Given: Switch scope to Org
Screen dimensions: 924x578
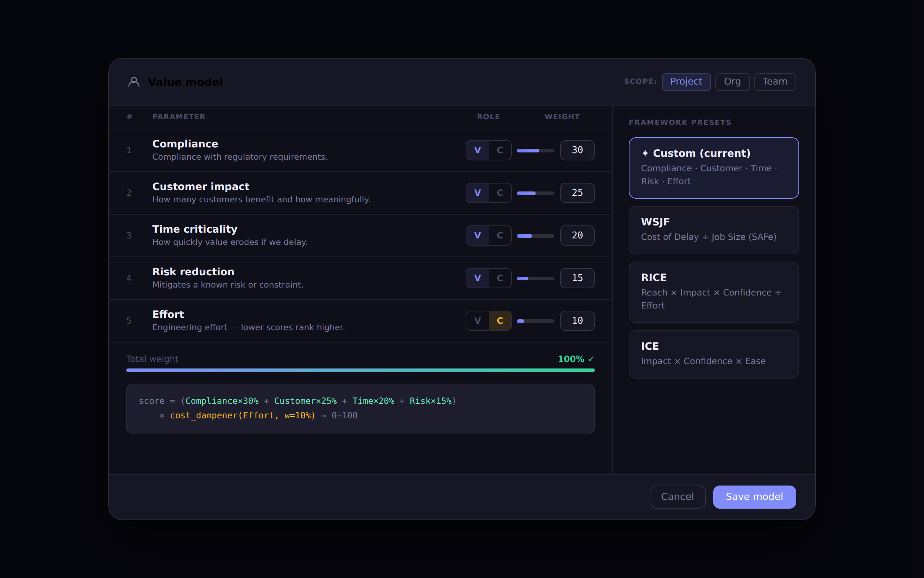Looking at the screenshot, I should (x=732, y=82).
